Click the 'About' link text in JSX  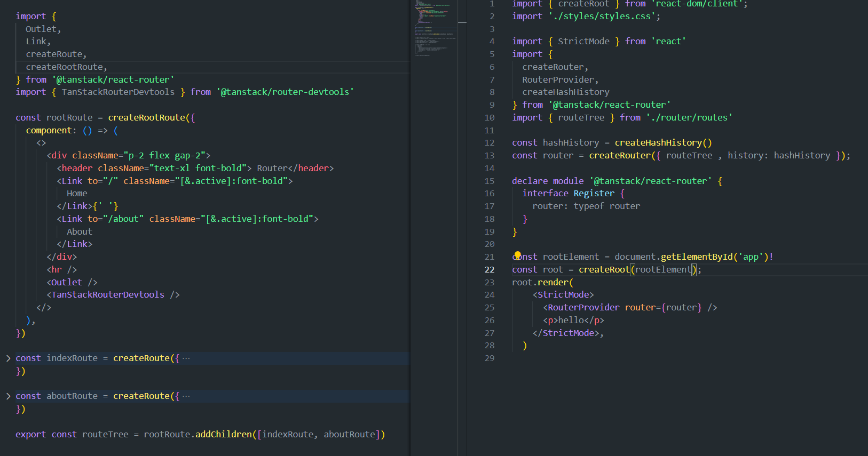click(80, 232)
